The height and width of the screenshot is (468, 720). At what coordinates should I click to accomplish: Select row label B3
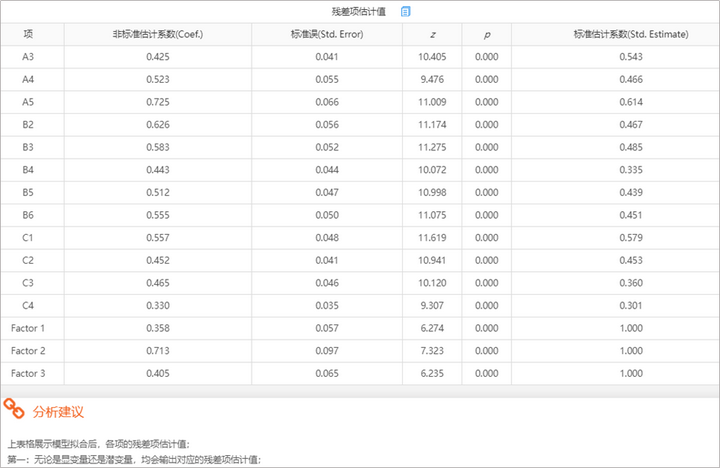coord(28,147)
